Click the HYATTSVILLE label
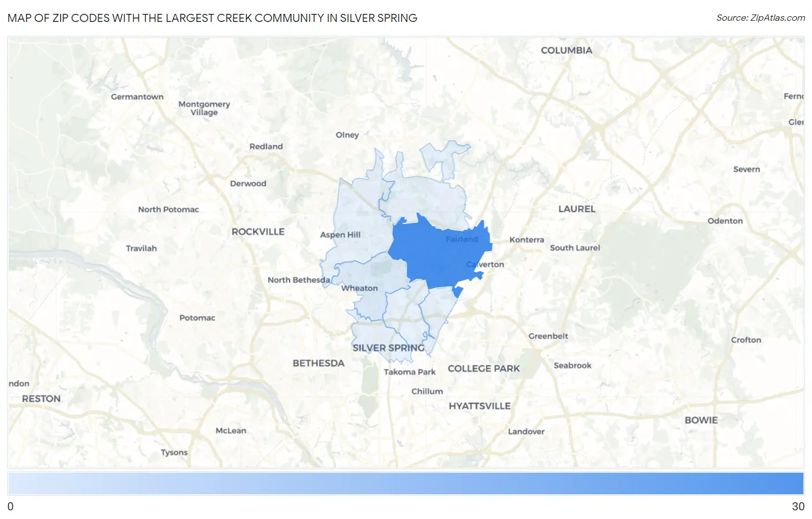Screen dimensions: 812x519 [479, 406]
